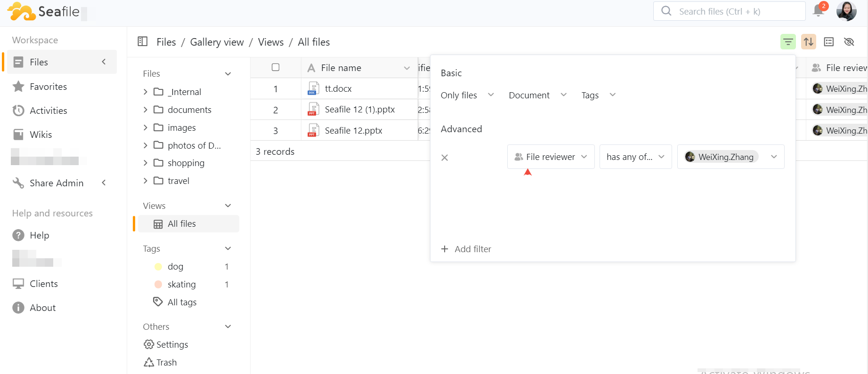Open the sort options icon
The width and height of the screenshot is (868, 374).
coord(808,42)
